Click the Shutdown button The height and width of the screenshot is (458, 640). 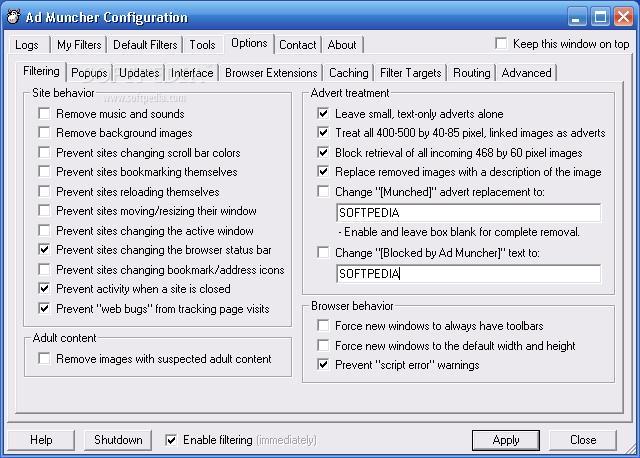118,440
